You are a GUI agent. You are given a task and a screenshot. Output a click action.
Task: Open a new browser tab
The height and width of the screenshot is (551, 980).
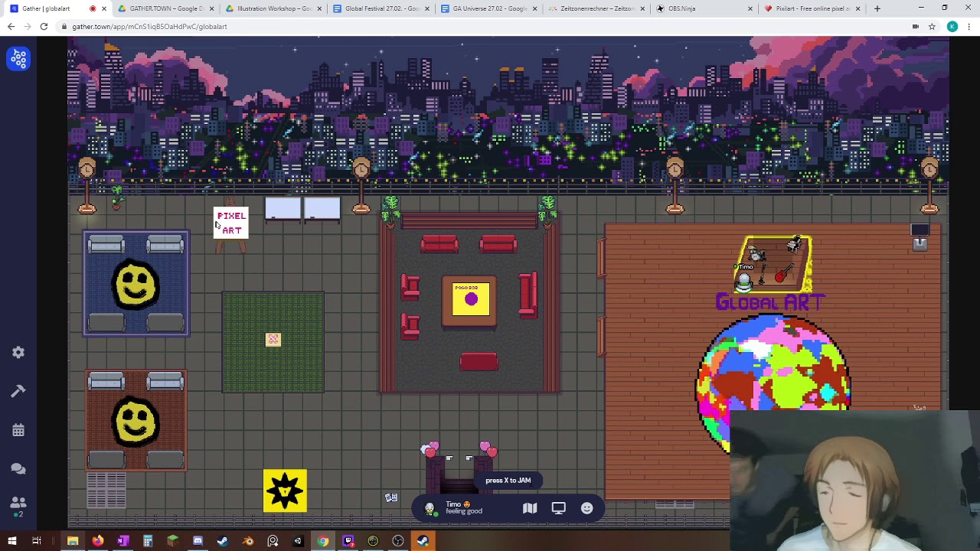[877, 8]
